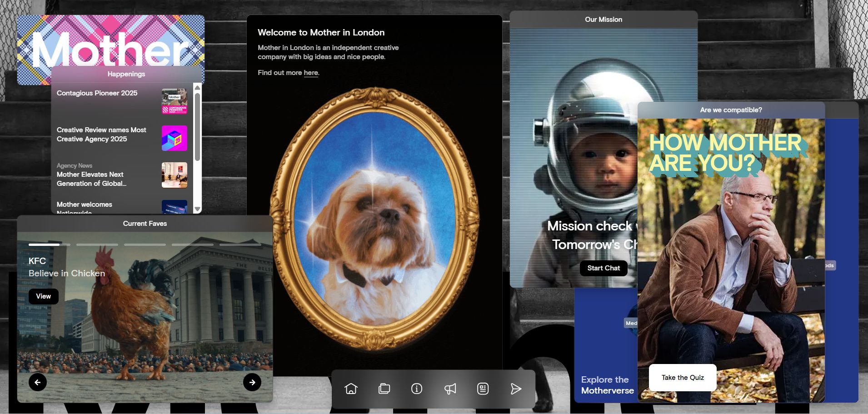868x414 pixels.
Task: Click the info circle icon in dock
Action: [417, 389]
